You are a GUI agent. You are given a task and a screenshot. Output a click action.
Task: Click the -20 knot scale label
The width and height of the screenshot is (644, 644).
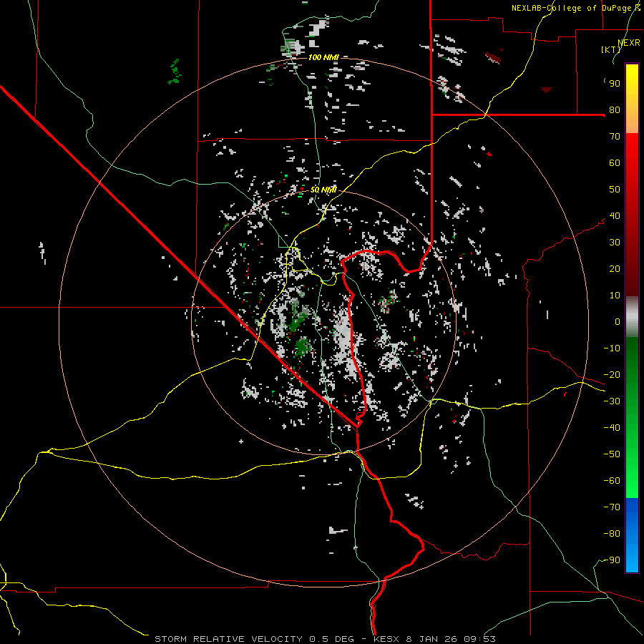[x=612, y=375]
